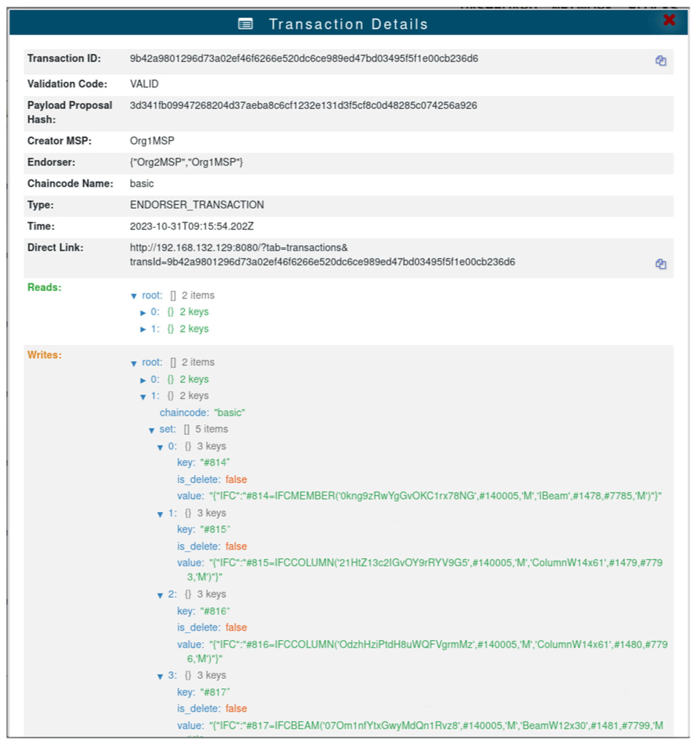Collapse item 1 under Writes root
Screen dimensions: 700x748
pyautogui.click(x=143, y=397)
